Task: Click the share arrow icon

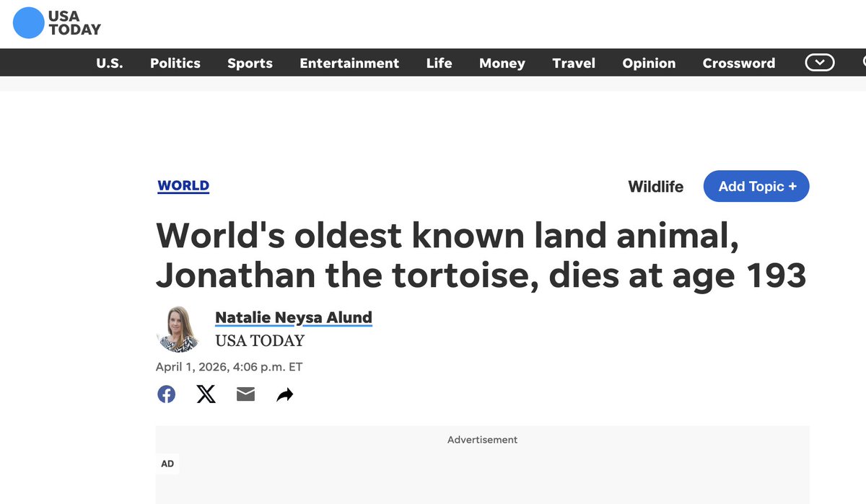Action: (285, 394)
